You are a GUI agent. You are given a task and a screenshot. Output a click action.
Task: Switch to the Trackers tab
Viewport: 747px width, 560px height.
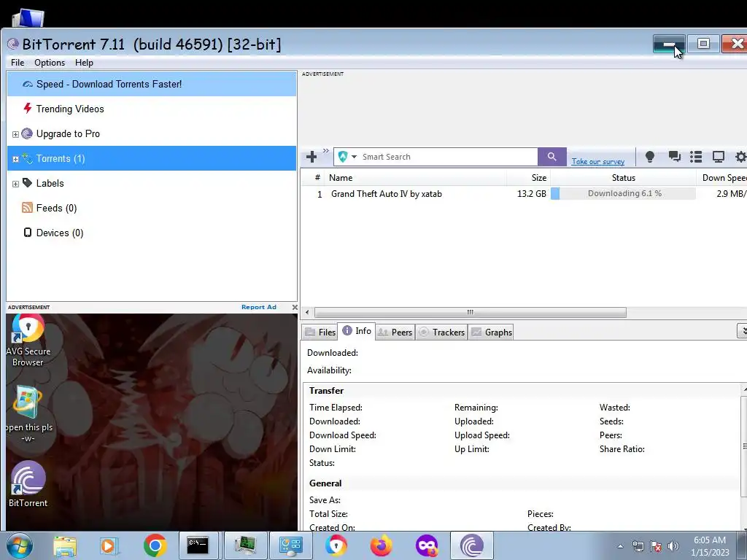[x=441, y=332]
